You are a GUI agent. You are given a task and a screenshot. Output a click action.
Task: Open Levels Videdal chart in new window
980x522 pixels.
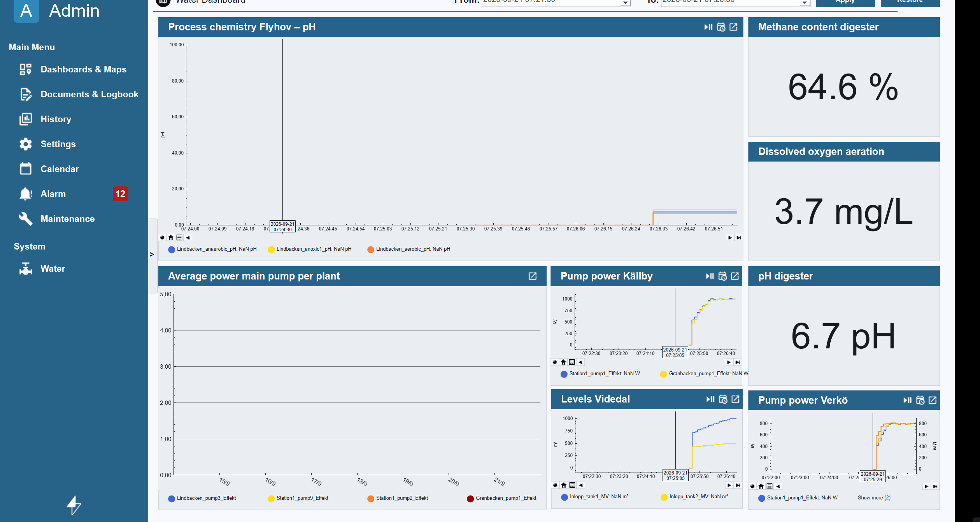[735, 399]
